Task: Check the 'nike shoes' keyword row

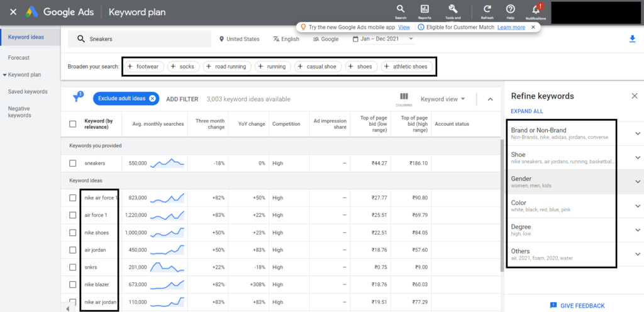Action: [x=73, y=232]
